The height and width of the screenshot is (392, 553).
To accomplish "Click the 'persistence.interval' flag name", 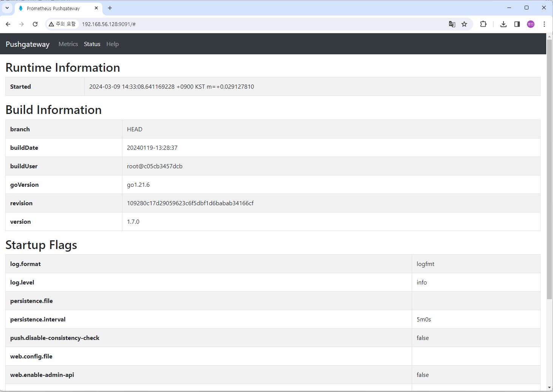I will tap(38, 320).
